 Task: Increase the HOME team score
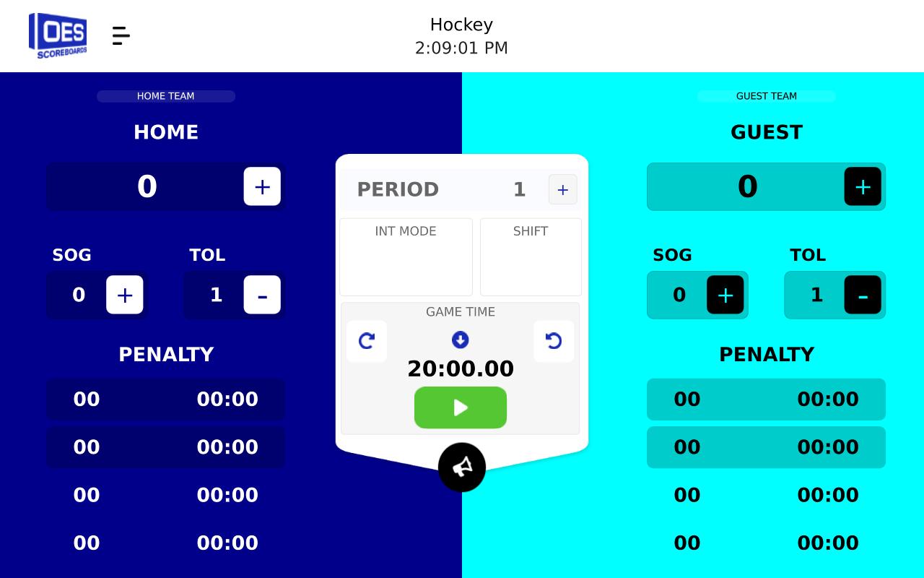262,186
